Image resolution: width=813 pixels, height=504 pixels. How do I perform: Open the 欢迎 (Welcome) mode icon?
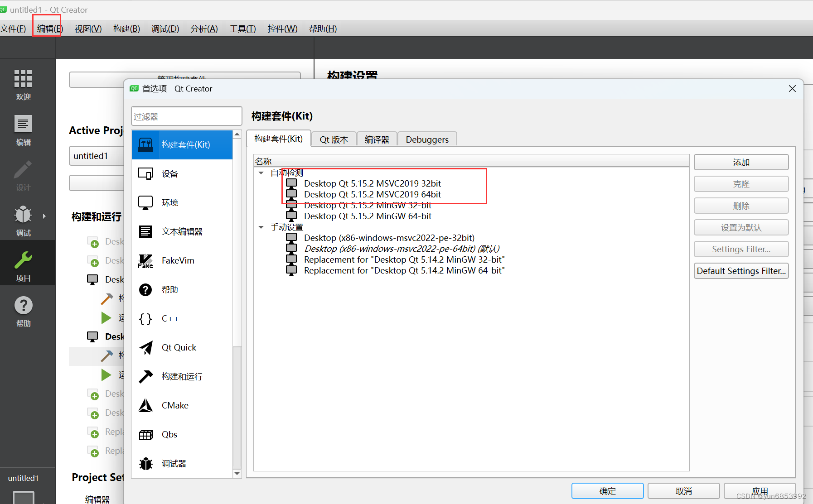coord(23,85)
